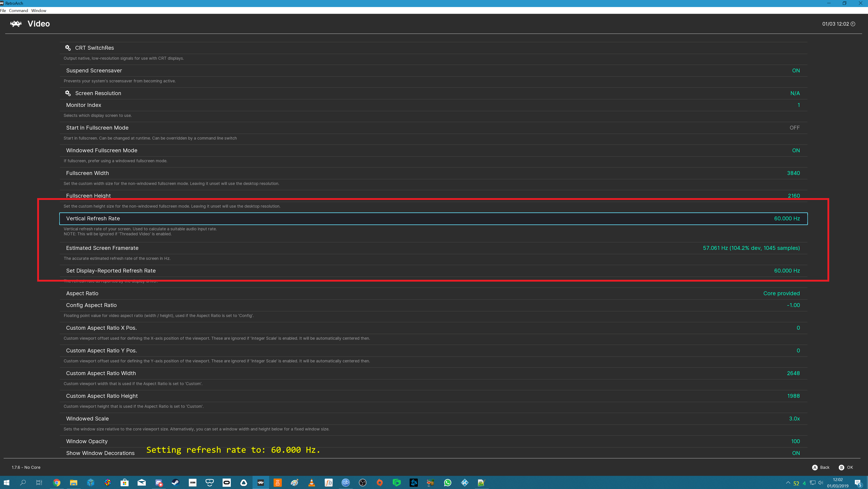Open Task View from the taskbar
The image size is (868, 489).
coord(39,483)
